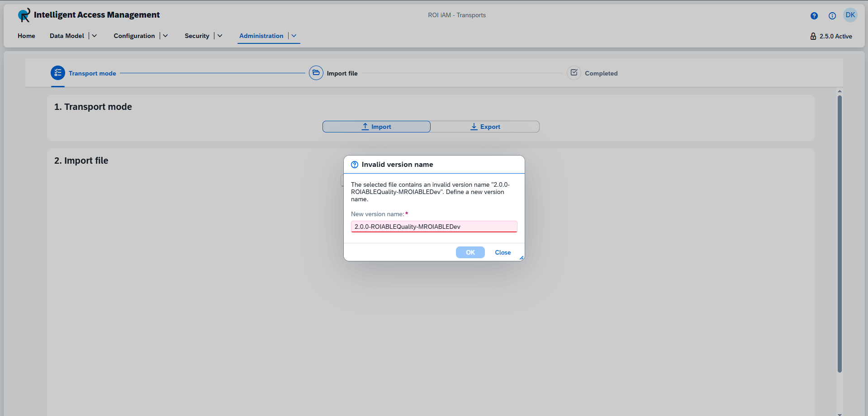Viewport: 868px width, 416px height.
Task: Click the DK user avatar
Action: 850,14
